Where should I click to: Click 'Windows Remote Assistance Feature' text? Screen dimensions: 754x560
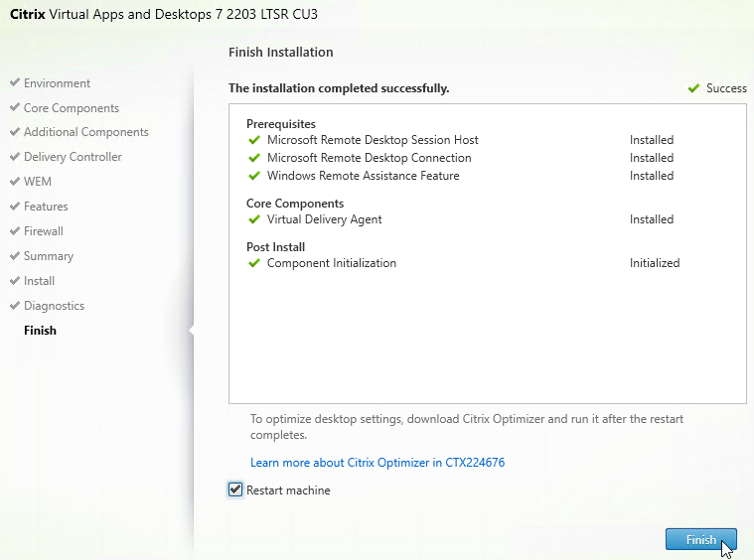pyautogui.click(x=363, y=176)
